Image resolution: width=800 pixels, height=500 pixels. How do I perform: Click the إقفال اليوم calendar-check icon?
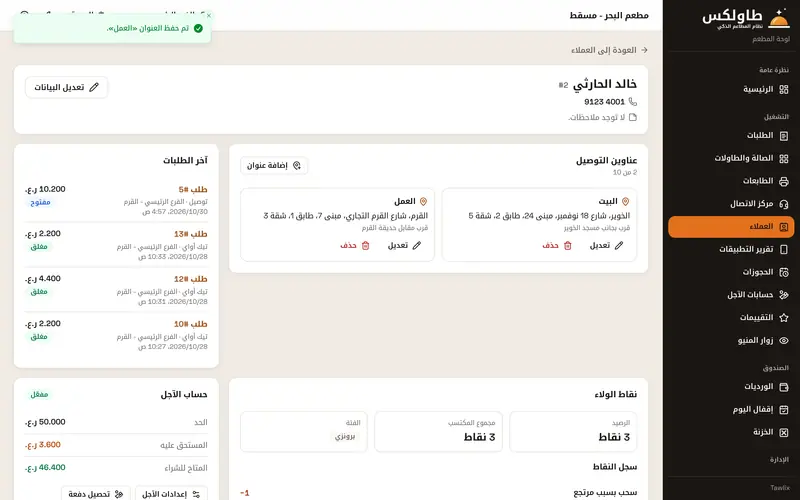pos(784,410)
